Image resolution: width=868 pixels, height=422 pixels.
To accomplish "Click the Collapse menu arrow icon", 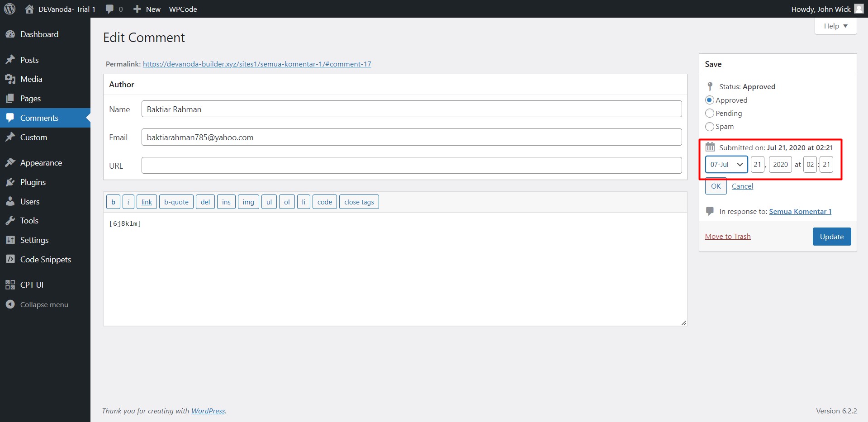I will pyautogui.click(x=10, y=304).
